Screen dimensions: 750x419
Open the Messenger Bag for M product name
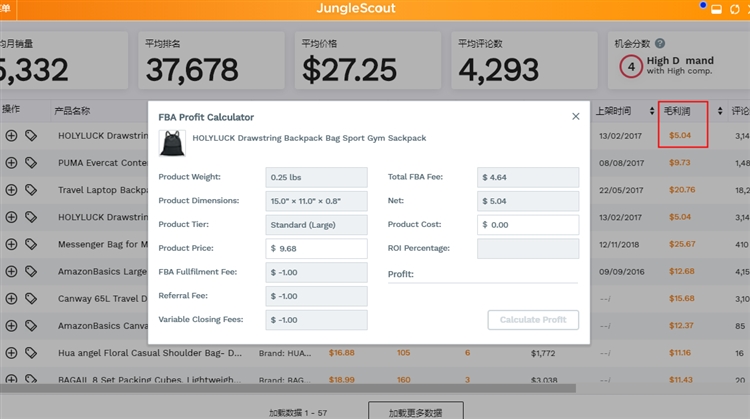(103, 244)
